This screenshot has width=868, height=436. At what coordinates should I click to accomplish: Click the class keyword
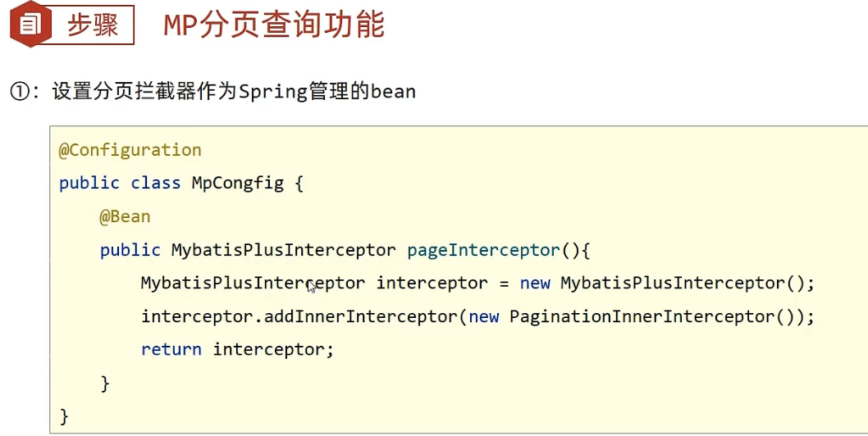(x=156, y=183)
